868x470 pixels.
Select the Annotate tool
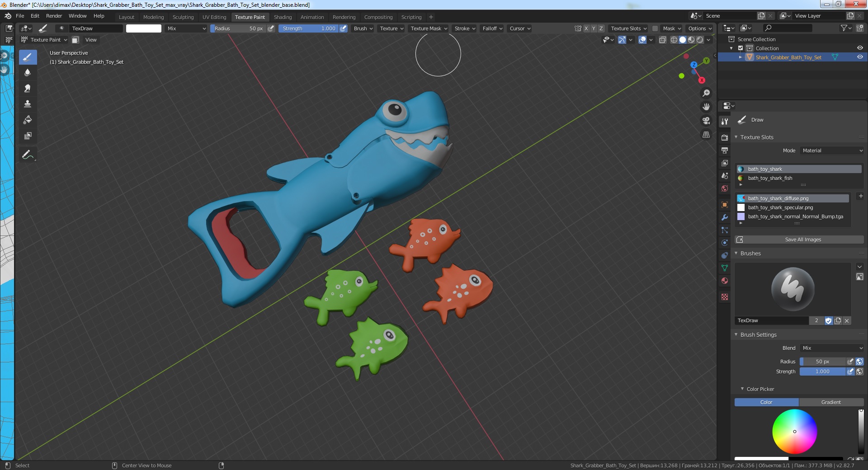28,155
